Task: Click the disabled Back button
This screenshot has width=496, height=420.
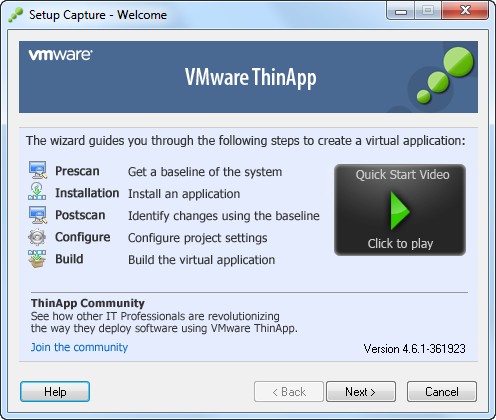Action: coord(289,392)
